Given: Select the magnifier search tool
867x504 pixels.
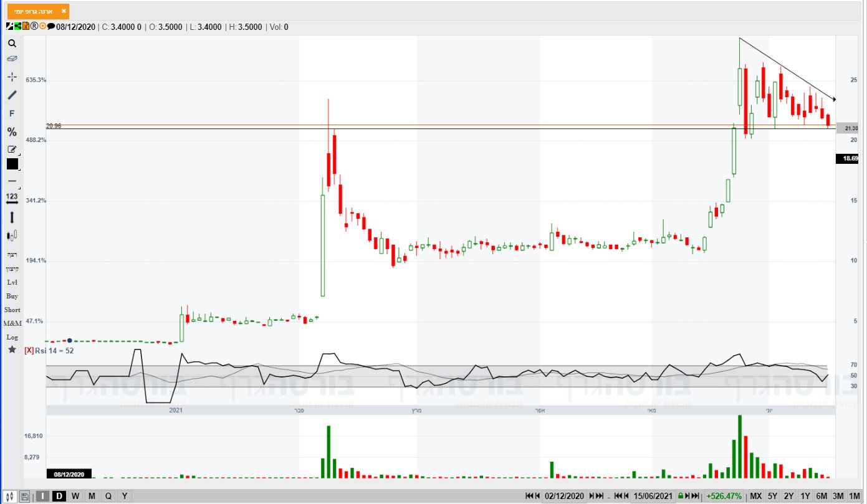Looking at the screenshot, I should point(12,44).
